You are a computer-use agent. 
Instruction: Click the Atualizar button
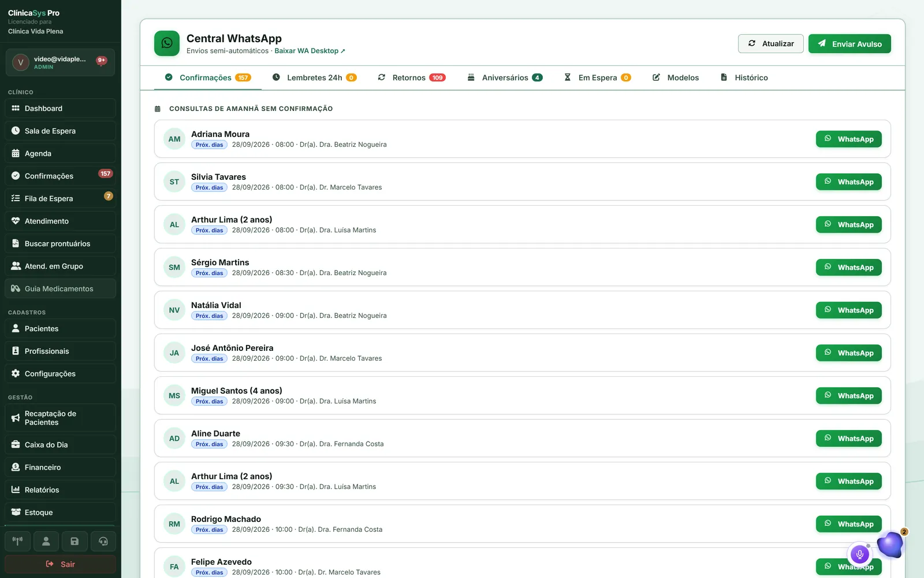pyautogui.click(x=771, y=43)
